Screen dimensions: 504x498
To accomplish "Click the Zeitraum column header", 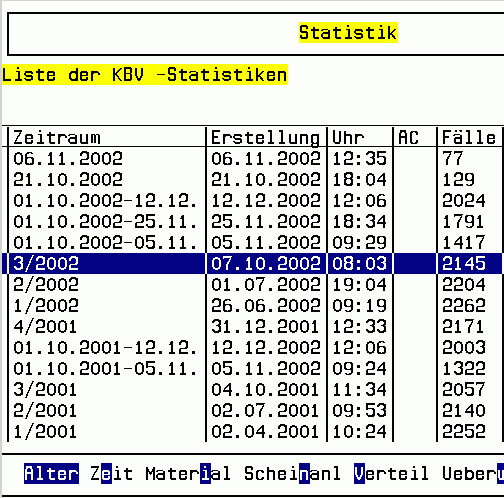I will (57, 137).
